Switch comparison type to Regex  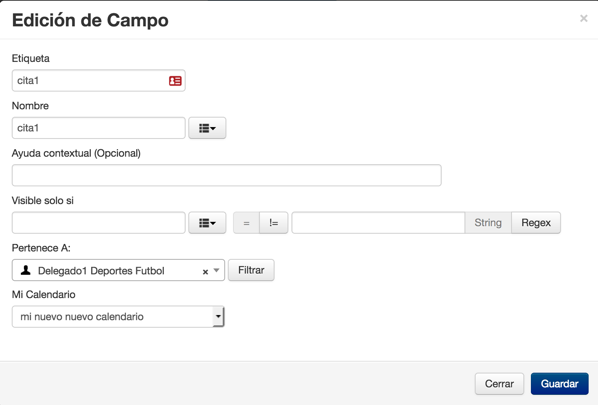point(536,223)
